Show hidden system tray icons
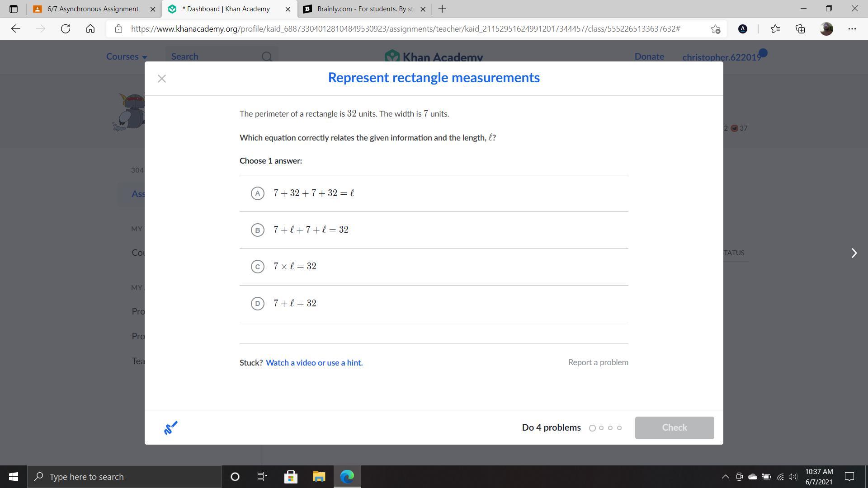868x488 pixels. click(725, 477)
